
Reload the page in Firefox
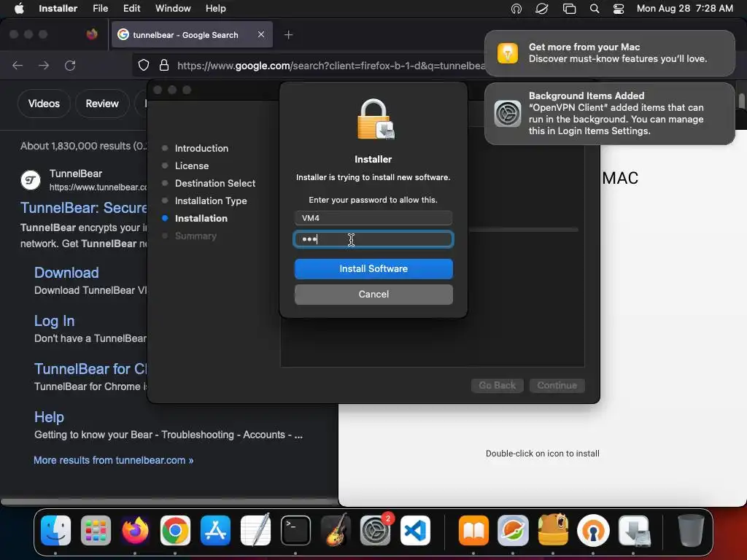pyautogui.click(x=70, y=65)
